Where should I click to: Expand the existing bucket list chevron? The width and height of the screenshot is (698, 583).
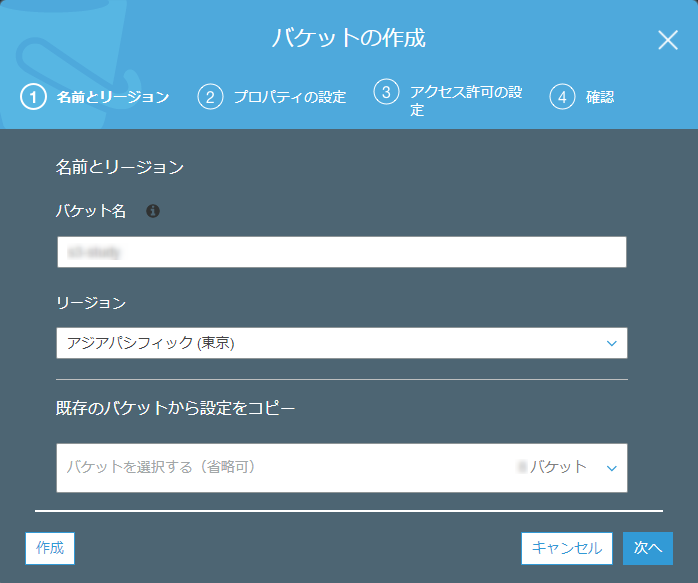(612, 467)
